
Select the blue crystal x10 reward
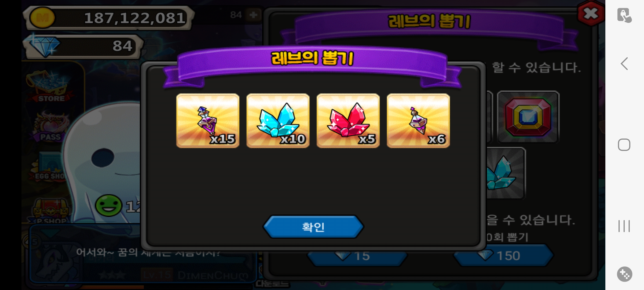278,121
